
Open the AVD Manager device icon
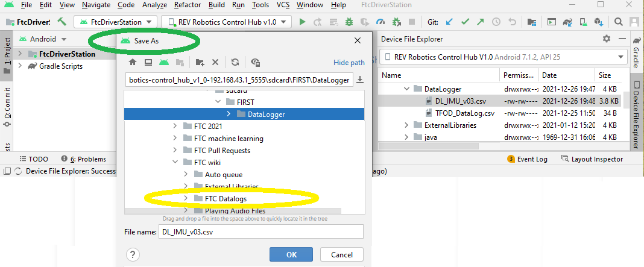[x=584, y=22]
